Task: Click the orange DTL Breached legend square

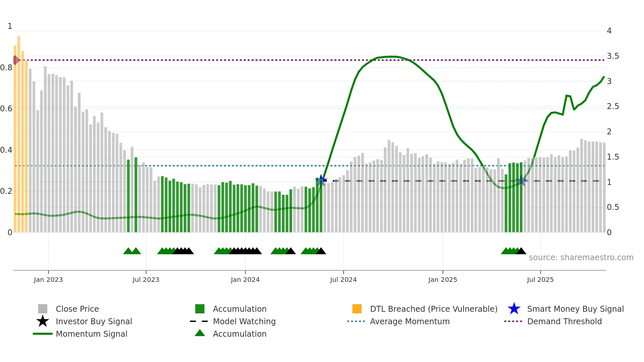Action: coord(357,309)
